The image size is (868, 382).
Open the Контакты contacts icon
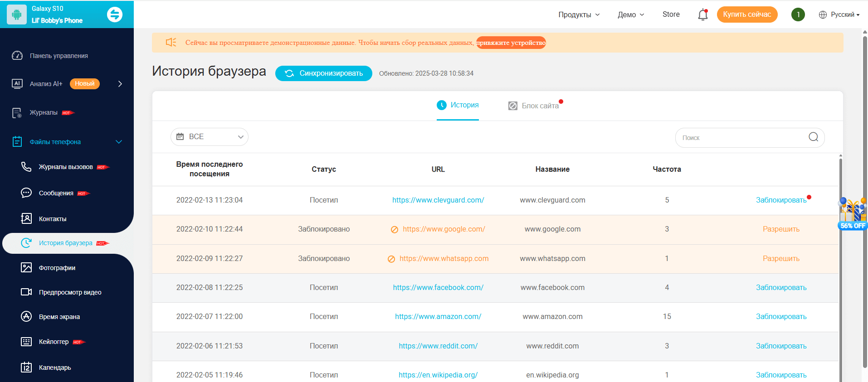pos(26,218)
